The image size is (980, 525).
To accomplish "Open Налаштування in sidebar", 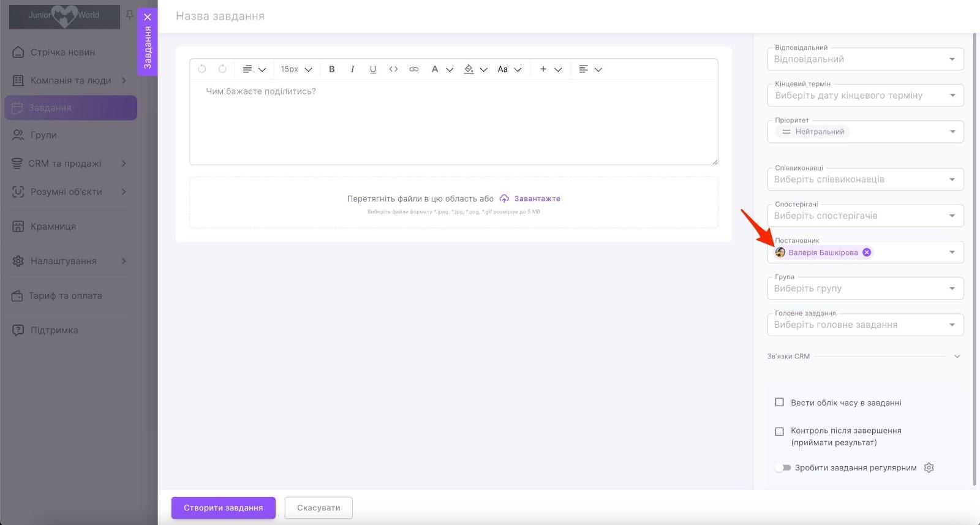I will pyautogui.click(x=64, y=261).
